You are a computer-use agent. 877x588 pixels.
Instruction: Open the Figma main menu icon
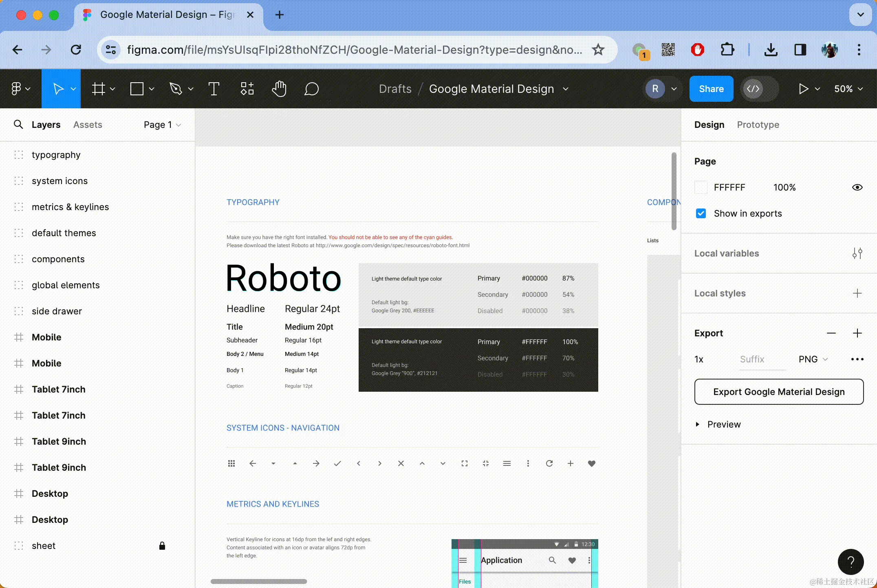[16, 89]
